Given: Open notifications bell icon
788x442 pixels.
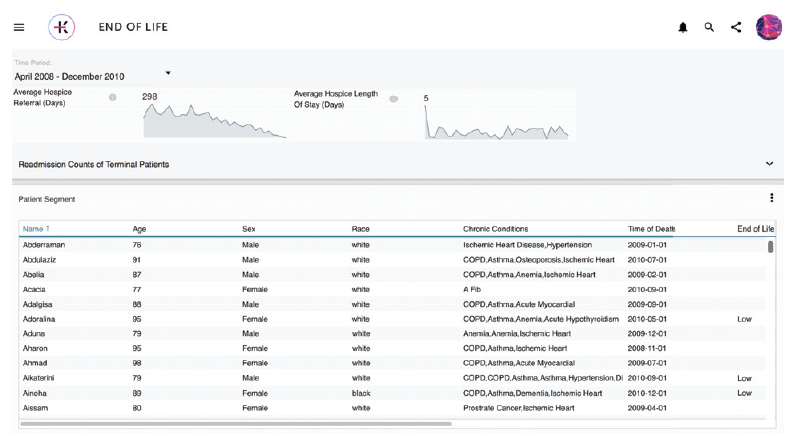Looking at the screenshot, I should 683,27.
